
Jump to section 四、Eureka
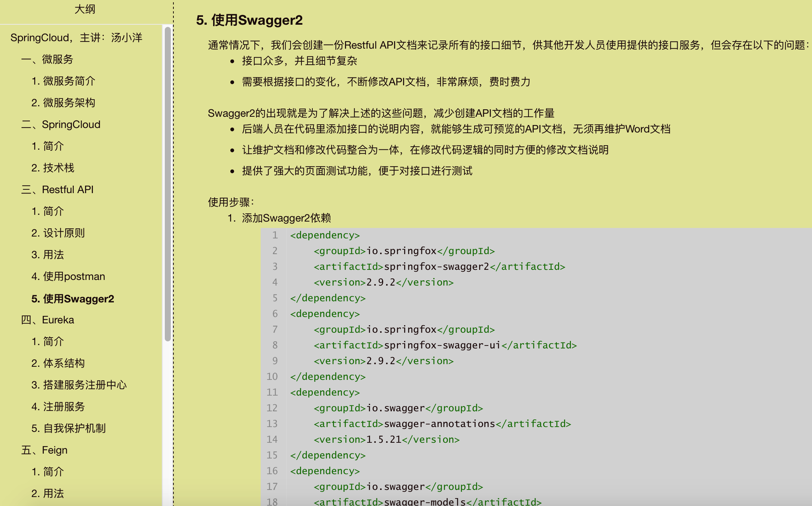point(48,320)
